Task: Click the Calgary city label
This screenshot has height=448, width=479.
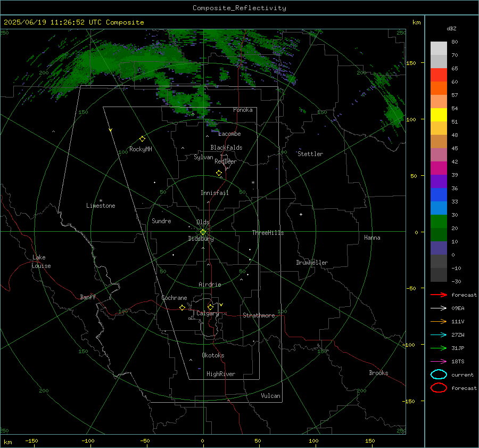Action: pyautogui.click(x=208, y=313)
